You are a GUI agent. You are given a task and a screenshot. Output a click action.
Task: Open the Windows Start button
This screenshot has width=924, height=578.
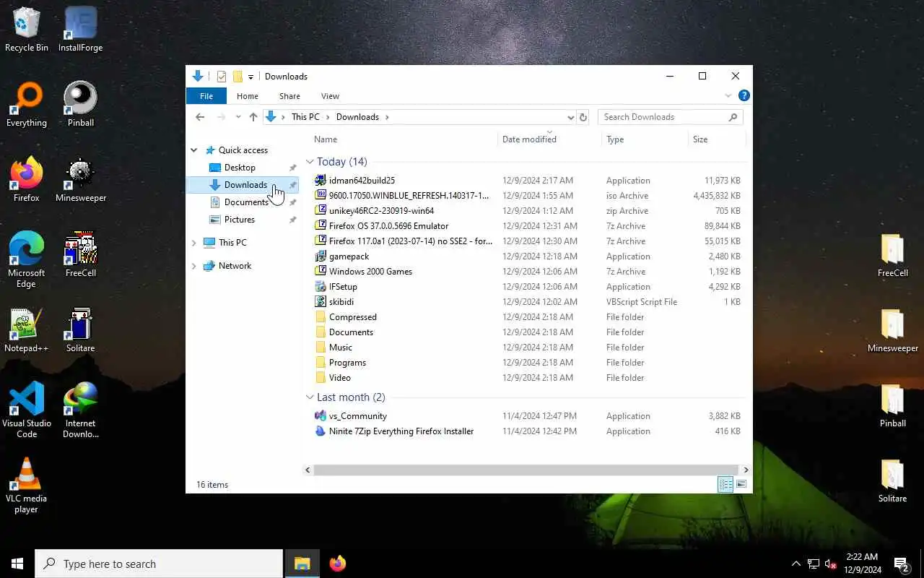click(17, 564)
